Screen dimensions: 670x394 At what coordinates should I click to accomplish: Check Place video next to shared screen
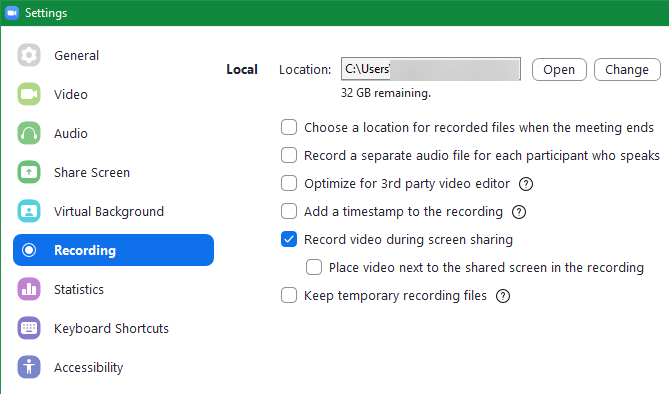314,267
